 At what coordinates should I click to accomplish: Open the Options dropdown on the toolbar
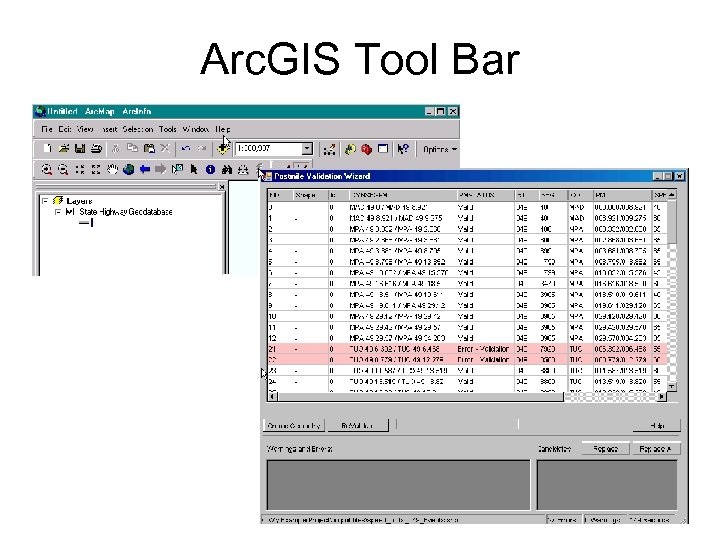pos(440,149)
